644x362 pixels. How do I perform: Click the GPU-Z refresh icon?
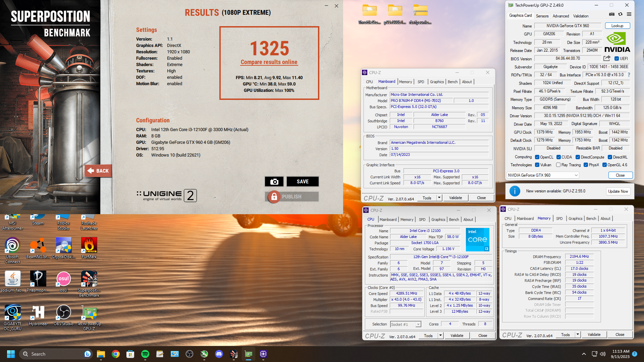[620, 14]
